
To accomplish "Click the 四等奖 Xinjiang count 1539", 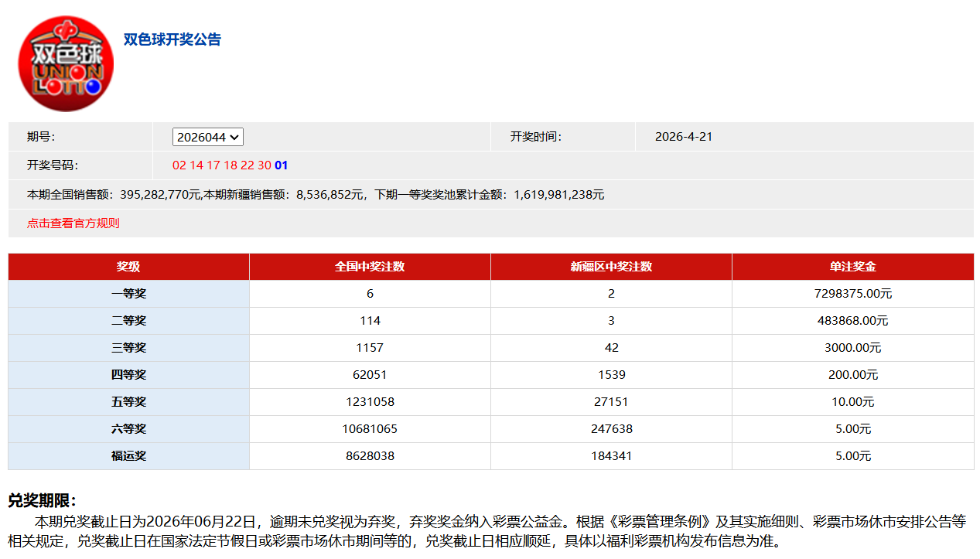I will [611, 375].
